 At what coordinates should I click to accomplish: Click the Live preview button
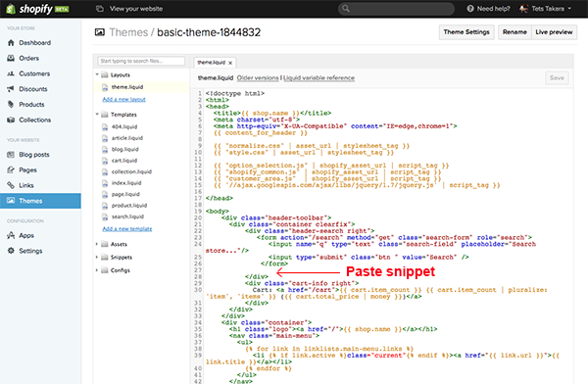[554, 32]
